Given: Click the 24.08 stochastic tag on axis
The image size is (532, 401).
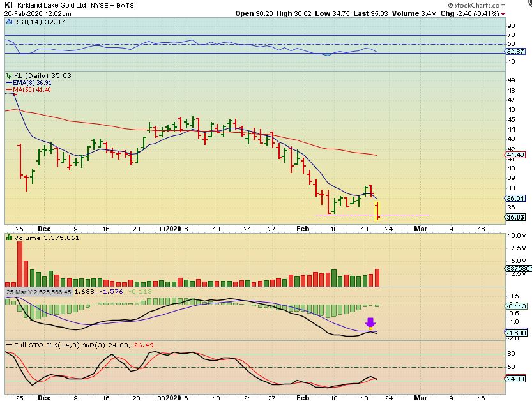Looking at the screenshot, I should click(515, 379).
